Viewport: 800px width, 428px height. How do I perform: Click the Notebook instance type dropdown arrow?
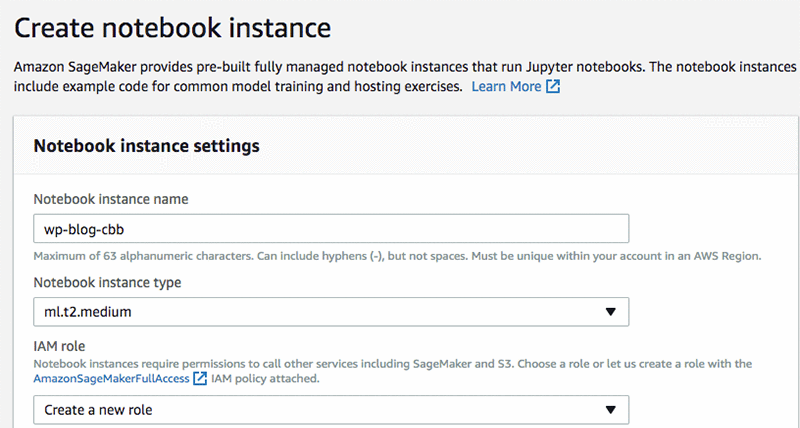[x=611, y=312]
